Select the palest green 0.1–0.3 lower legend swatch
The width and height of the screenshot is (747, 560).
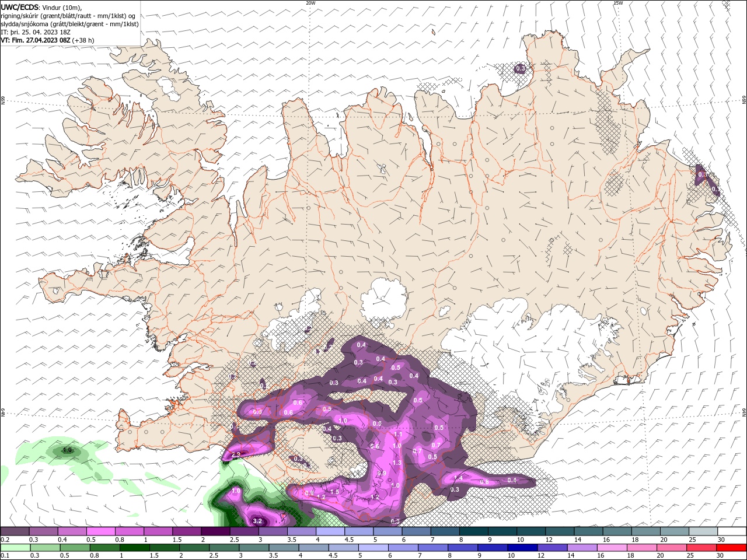(x=16, y=548)
